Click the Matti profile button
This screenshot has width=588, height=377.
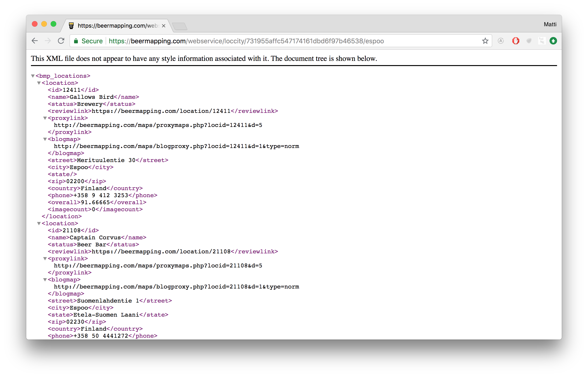coord(550,24)
